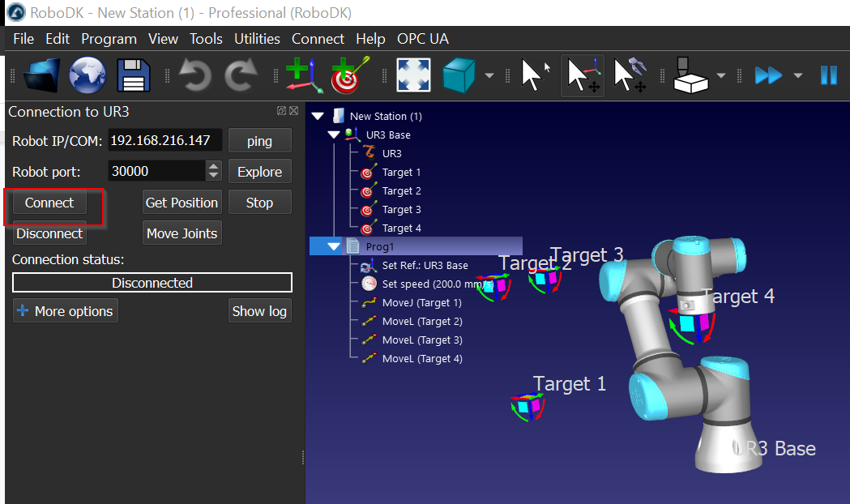
Task: Open a station file via folder icon
Action: (x=42, y=75)
